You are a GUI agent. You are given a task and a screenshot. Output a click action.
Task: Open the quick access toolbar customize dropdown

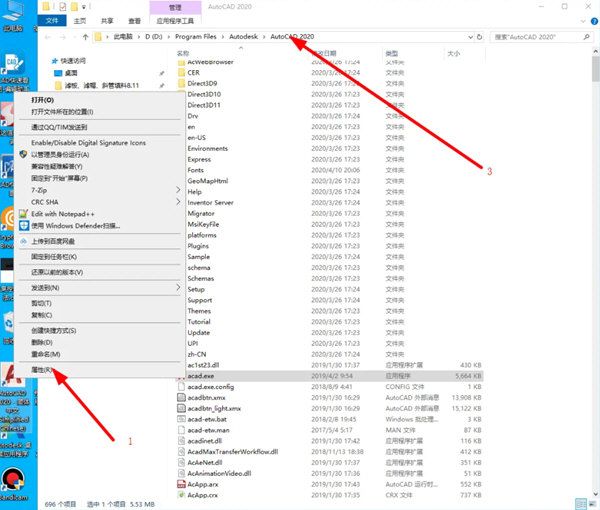click(x=84, y=7)
